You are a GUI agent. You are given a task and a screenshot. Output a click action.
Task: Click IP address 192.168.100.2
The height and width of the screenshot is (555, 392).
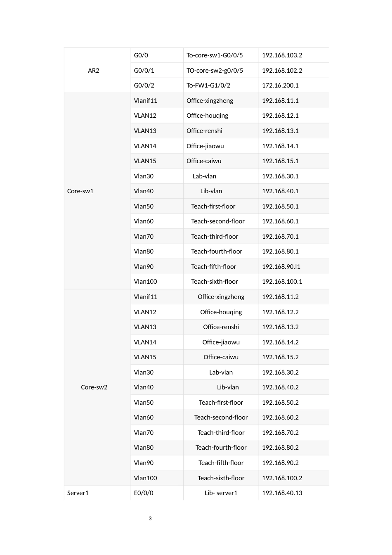point(282,478)
